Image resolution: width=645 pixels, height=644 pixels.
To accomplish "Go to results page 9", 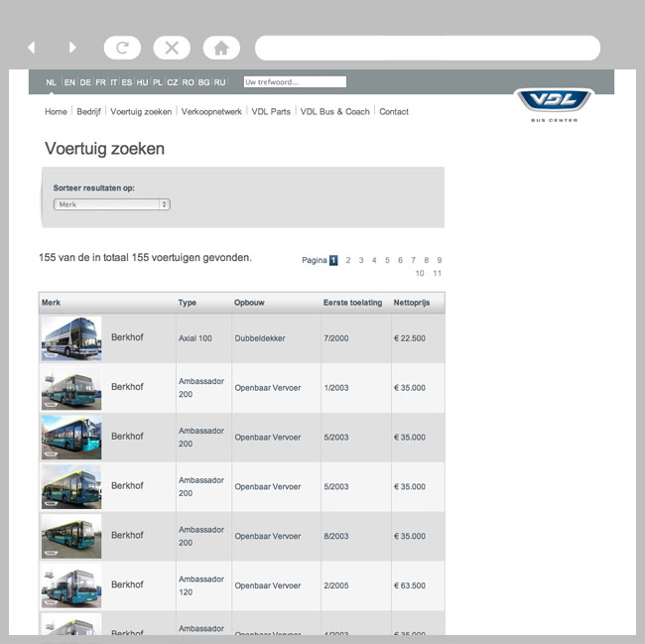I will [440, 260].
